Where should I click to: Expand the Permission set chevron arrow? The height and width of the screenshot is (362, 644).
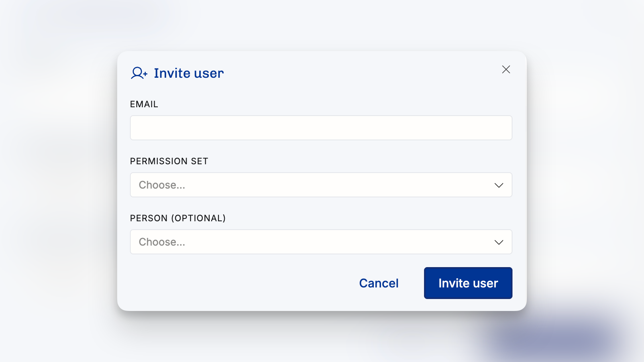[499, 185]
